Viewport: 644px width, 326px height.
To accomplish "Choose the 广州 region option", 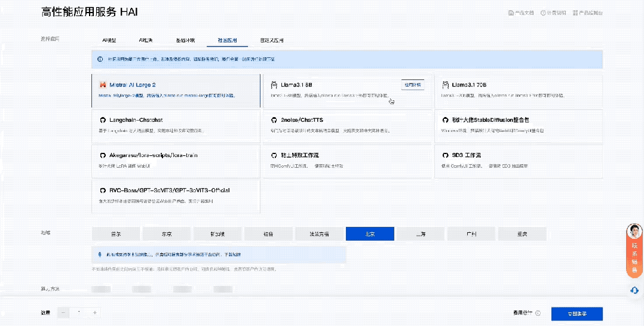I will tap(471, 233).
